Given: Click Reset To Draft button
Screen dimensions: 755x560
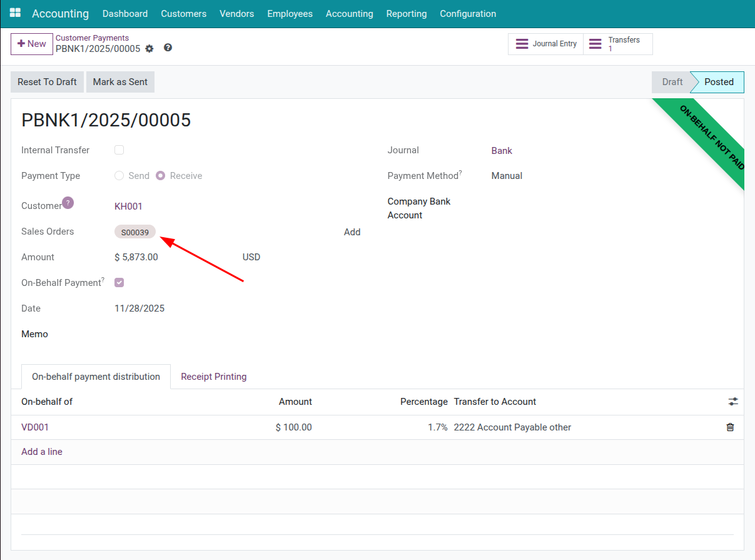Looking at the screenshot, I should (x=47, y=82).
